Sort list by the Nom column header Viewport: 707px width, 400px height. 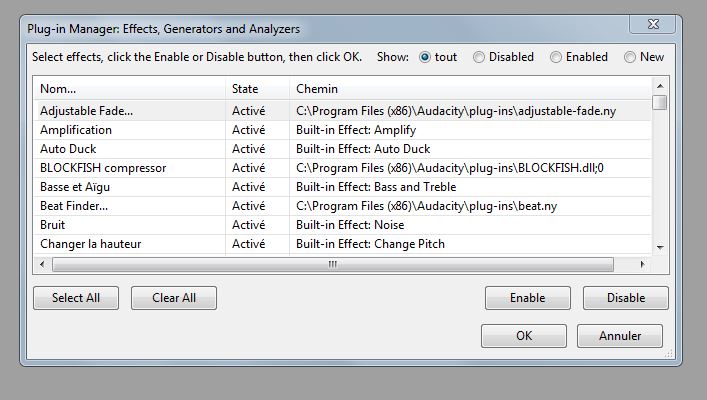[x=129, y=89]
